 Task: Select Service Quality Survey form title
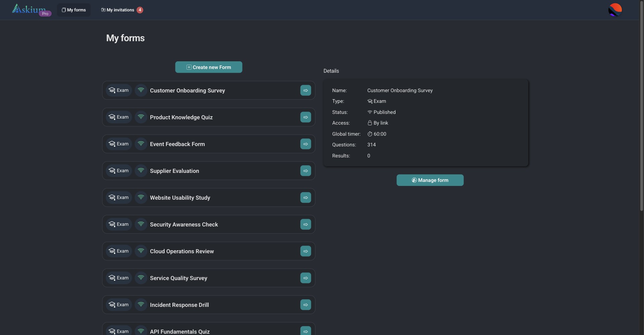coord(178,278)
